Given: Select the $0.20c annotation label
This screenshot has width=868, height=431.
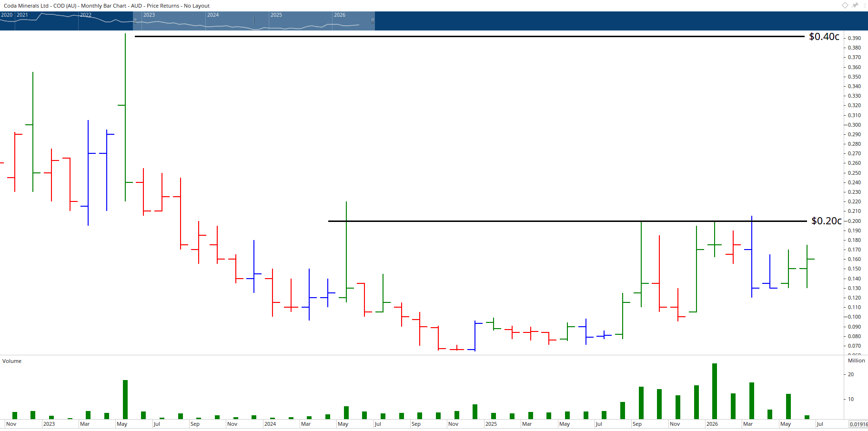Looking at the screenshot, I should (827, 221).
